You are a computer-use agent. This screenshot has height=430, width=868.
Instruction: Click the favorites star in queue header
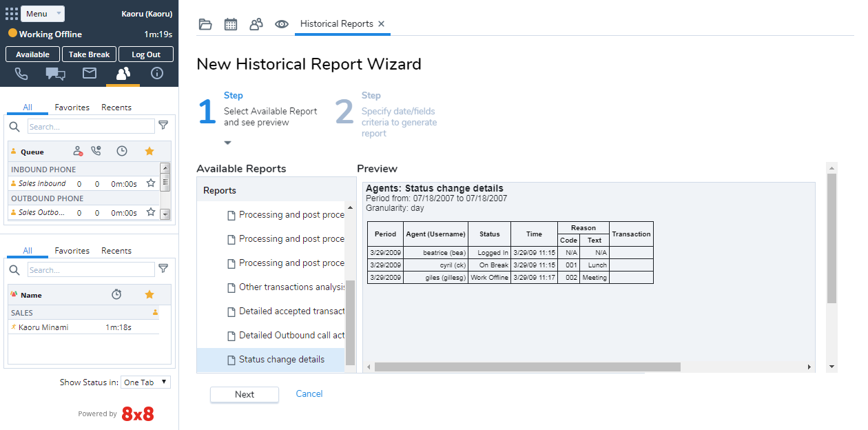click(x=149, y=151)
